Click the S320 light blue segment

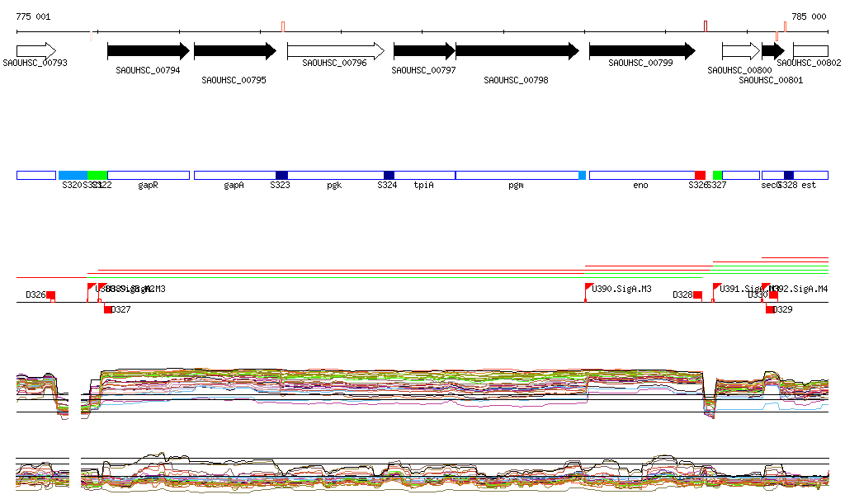tap(73, 176)
